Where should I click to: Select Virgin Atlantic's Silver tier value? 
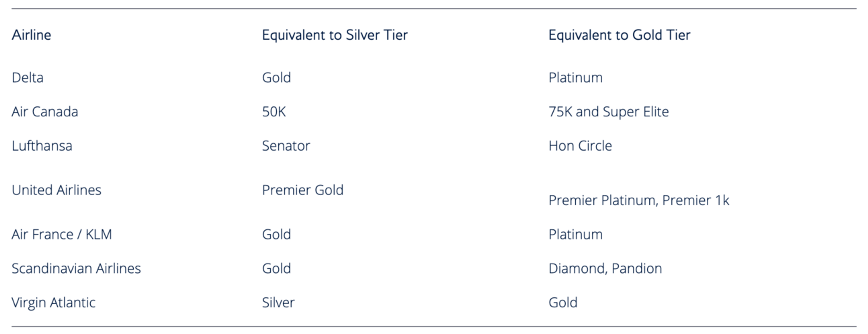[278, 302]
